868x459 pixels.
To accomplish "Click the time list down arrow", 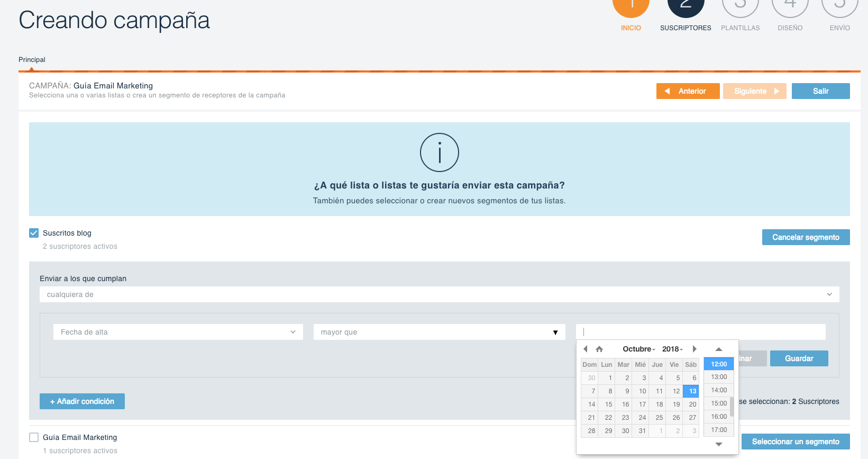I will coord(719,444).
